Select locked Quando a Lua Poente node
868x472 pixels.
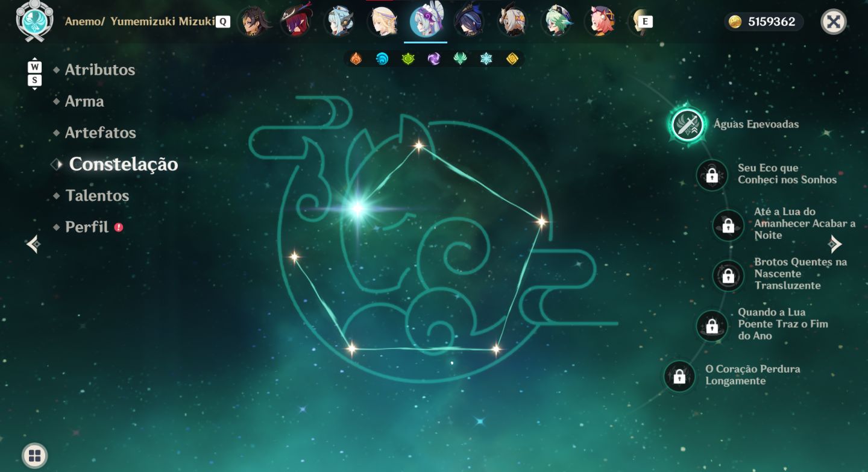click(x=712, y=326)
